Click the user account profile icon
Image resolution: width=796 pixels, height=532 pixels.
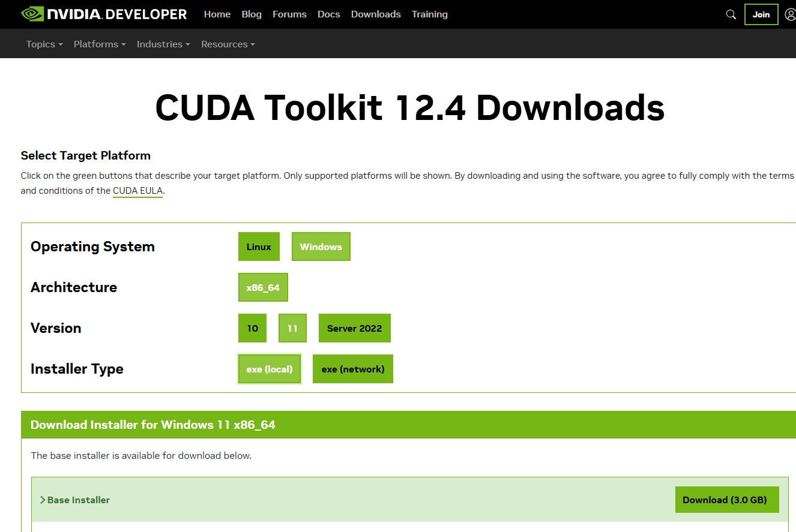point(790,14)
